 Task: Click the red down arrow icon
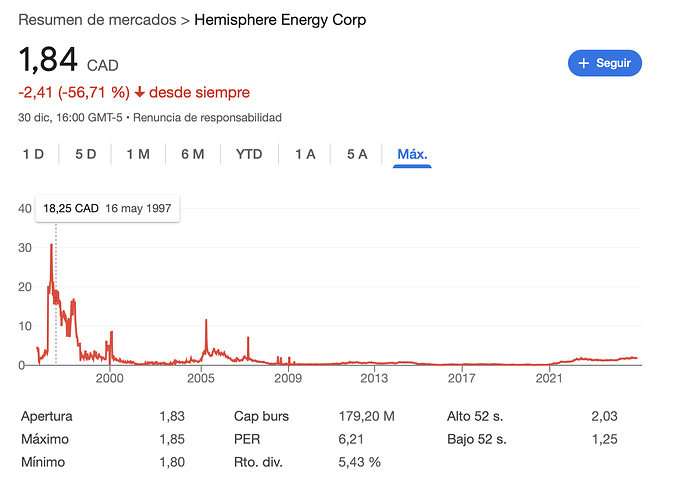[139, 92]
